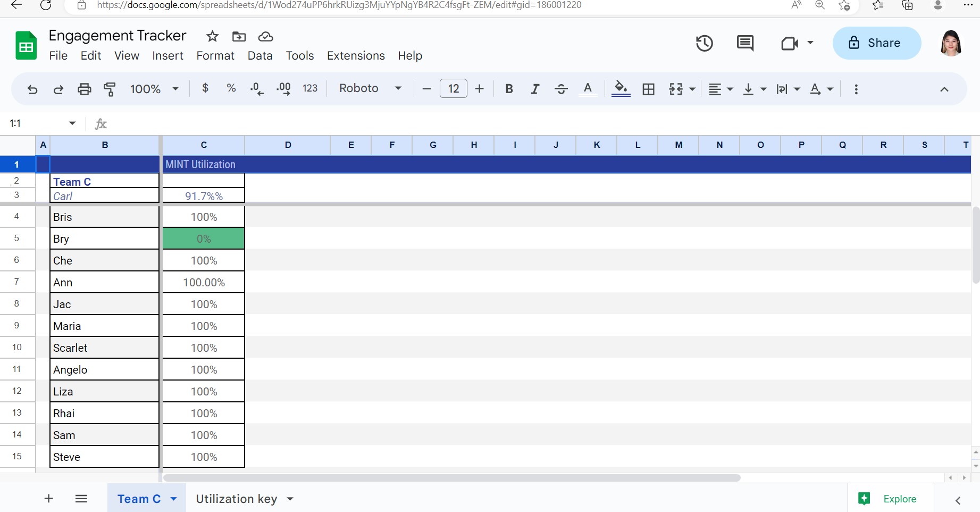The image size is (980, 512).
Task: Open the all sheets list
Action: click(81, 498)
